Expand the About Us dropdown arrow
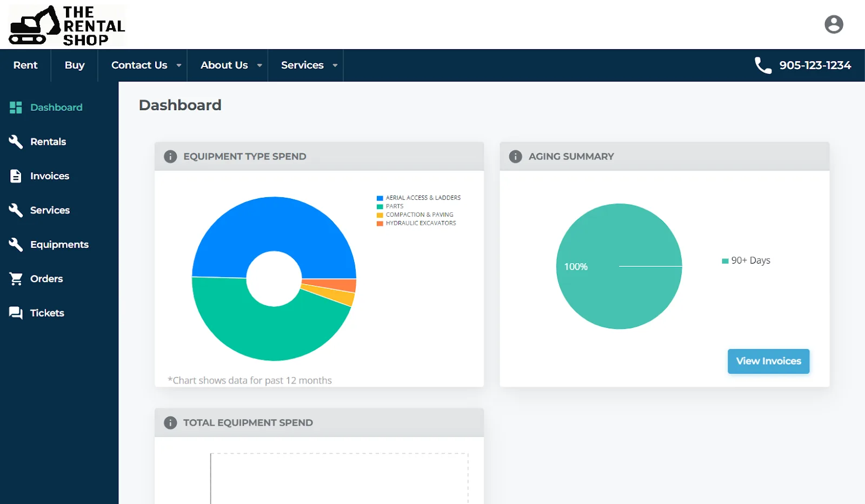This screenshot has width=865, height=504. click(x=259, y=65)
